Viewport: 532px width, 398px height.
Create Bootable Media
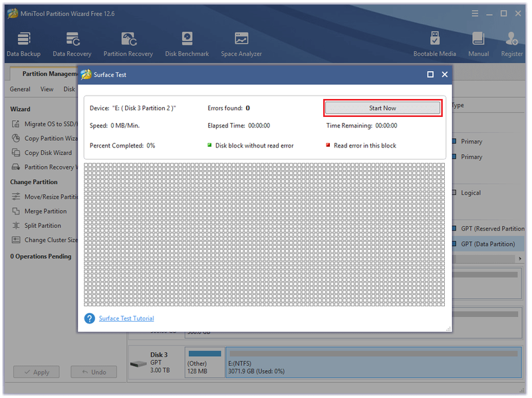click(x=435, y=44)
